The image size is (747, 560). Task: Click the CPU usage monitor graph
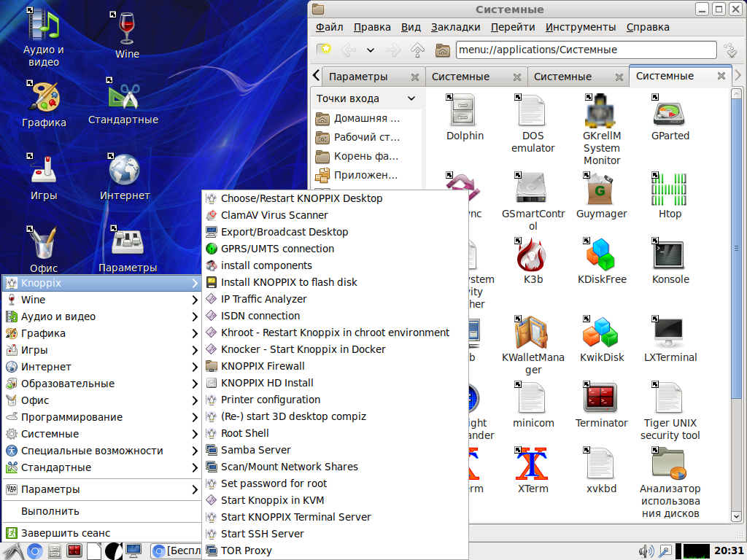coord(697,551)
